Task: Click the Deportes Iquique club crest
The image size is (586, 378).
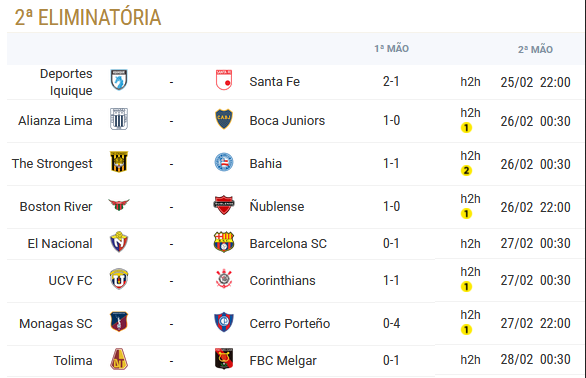Action: (x=119, y=80)
